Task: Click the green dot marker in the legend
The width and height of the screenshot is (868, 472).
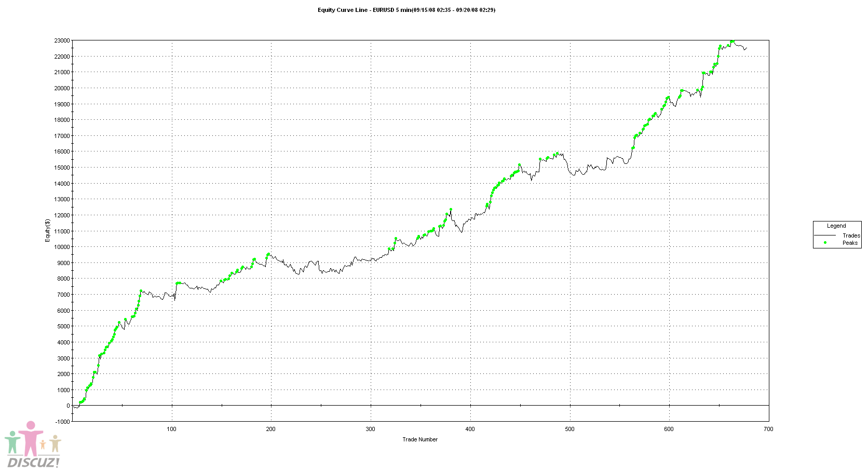Action: [x=825, y=243]
